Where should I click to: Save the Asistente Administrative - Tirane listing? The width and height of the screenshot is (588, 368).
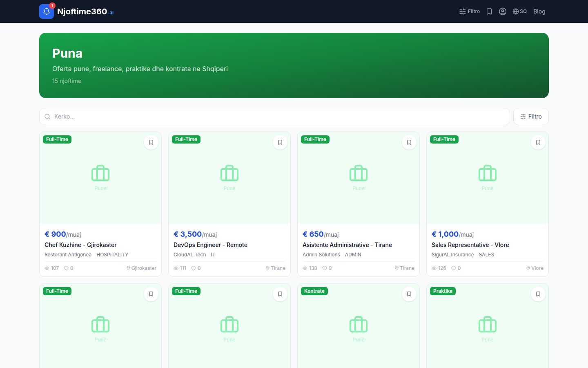(x=409, y=142)
